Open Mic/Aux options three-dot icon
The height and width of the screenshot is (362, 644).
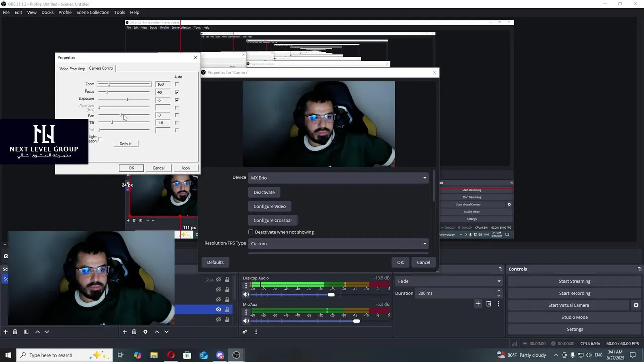coord(246,312)
